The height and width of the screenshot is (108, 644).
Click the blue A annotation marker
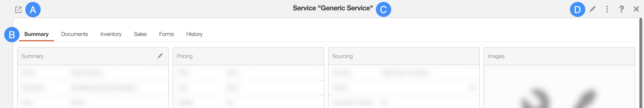[33, 10]
